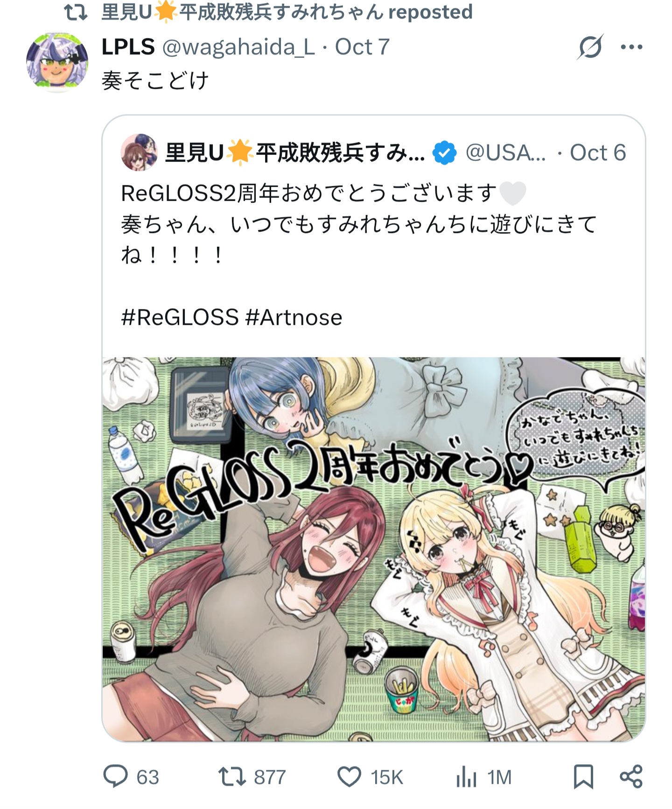Open the #ReGLOSS hashtag
The width and height of the screenshot is (672, 809).
(180, 318)
